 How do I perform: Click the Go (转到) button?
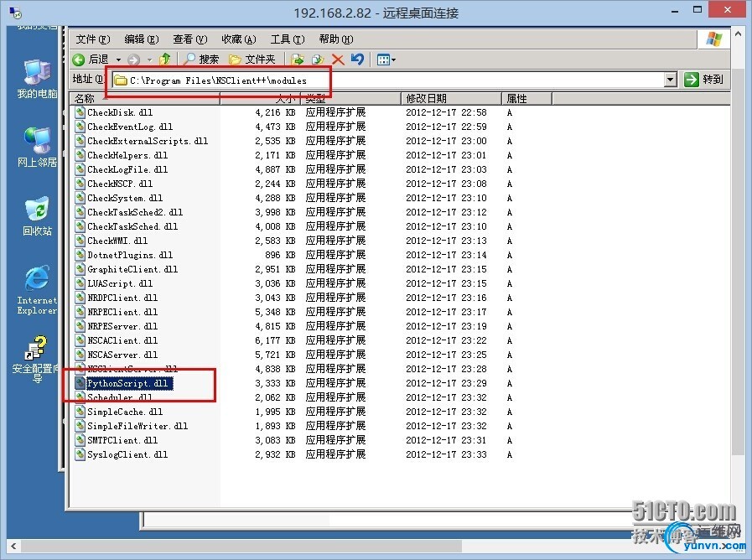coord(703,79)
